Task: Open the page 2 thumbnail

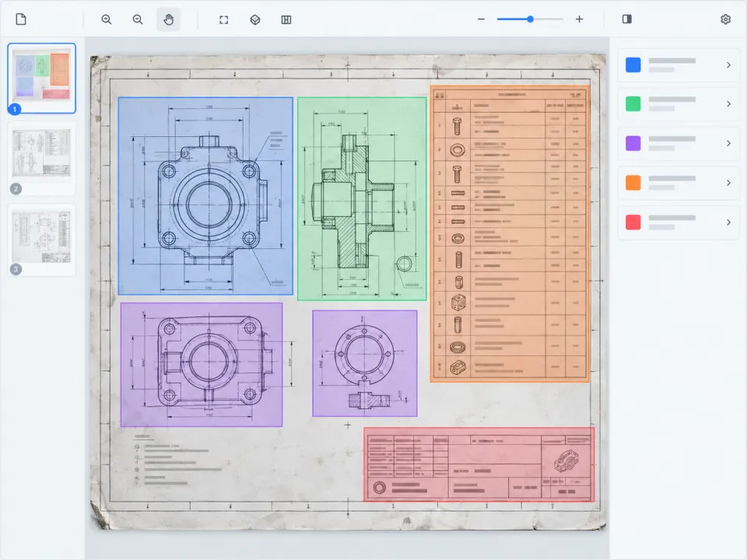Action: pyautogui.click(x=41, y=159)
